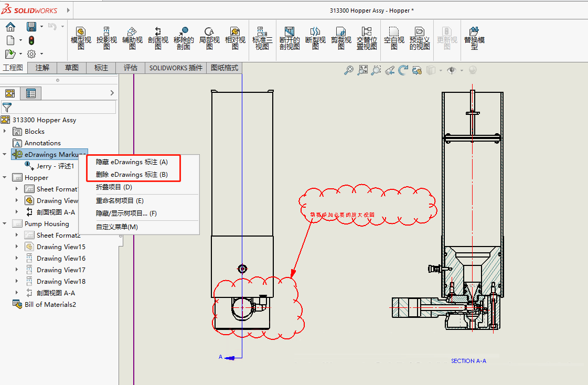Select 隐藏 eDrawings 标注 from context menu
This screenshot has height=385, width=588.
tap(132, 163)
